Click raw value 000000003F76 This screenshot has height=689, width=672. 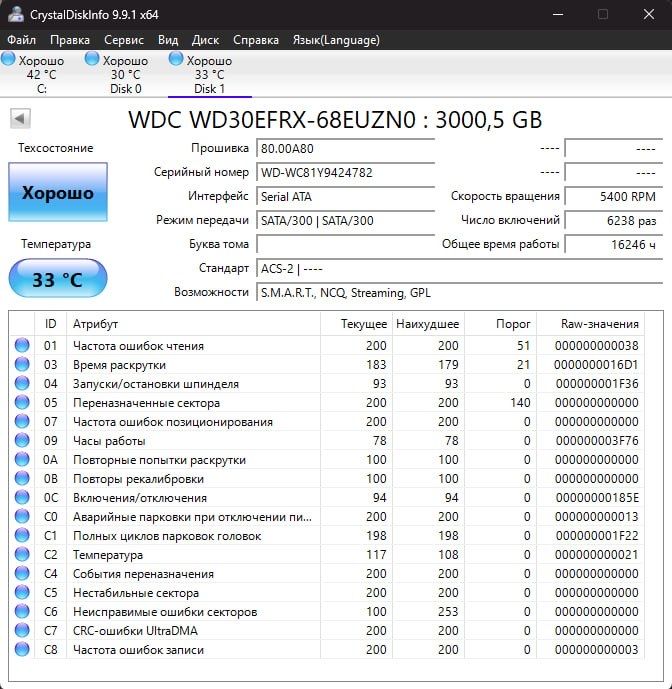(x=597, y=440)
